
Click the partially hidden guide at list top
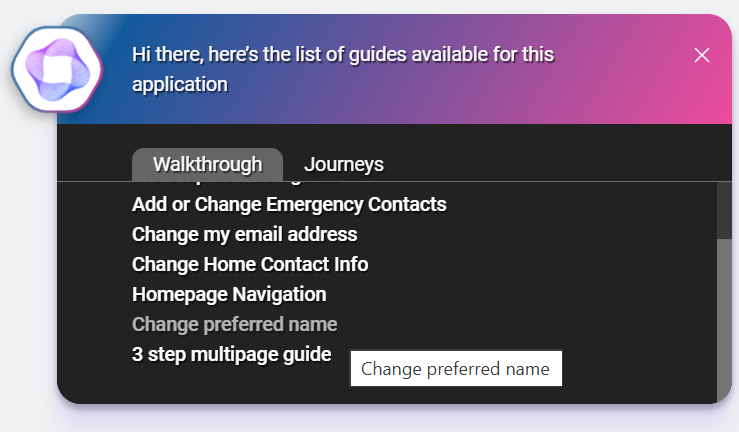coord(235,185)
